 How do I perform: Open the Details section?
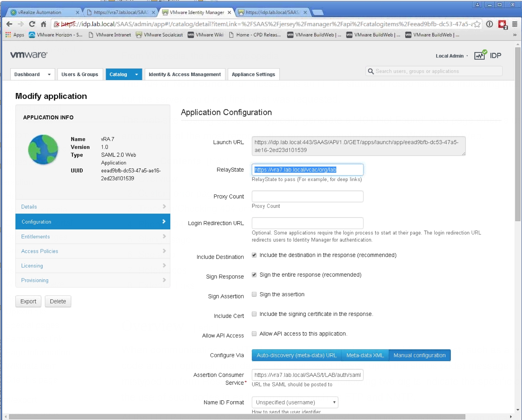[93, 207]
